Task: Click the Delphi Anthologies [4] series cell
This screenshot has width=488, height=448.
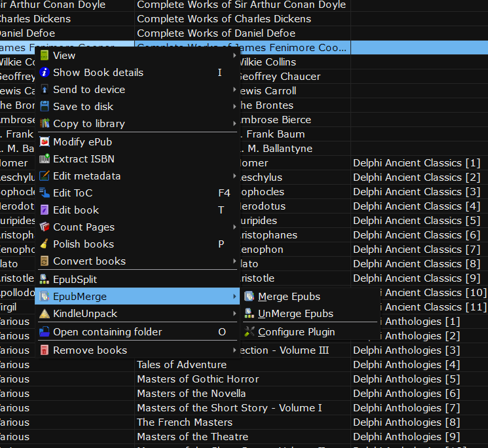Action: pyautogui.click(x=419, y=365)
